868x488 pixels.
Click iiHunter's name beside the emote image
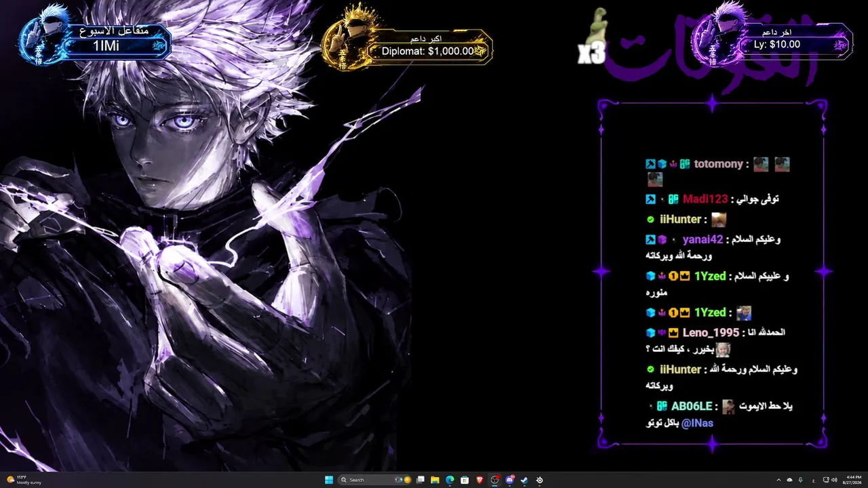tap(680, 219)
